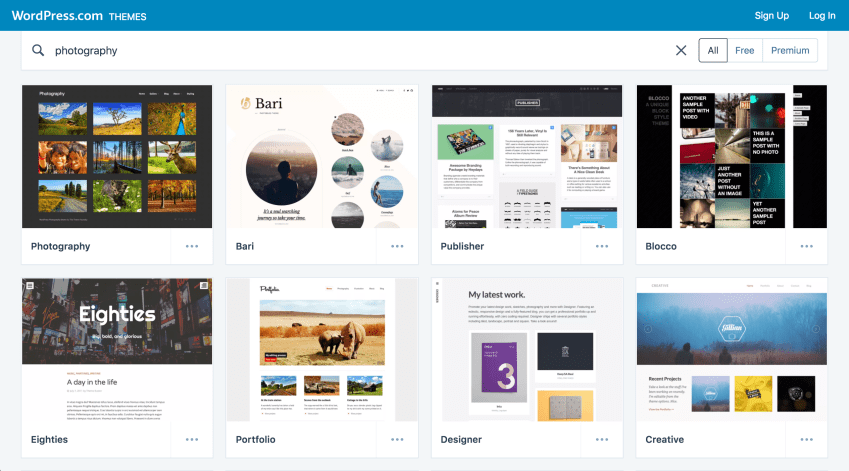Screen dimensions: 849x471
Task: Expand the Creative theme three-dot menu
Action: coord(806,439)
